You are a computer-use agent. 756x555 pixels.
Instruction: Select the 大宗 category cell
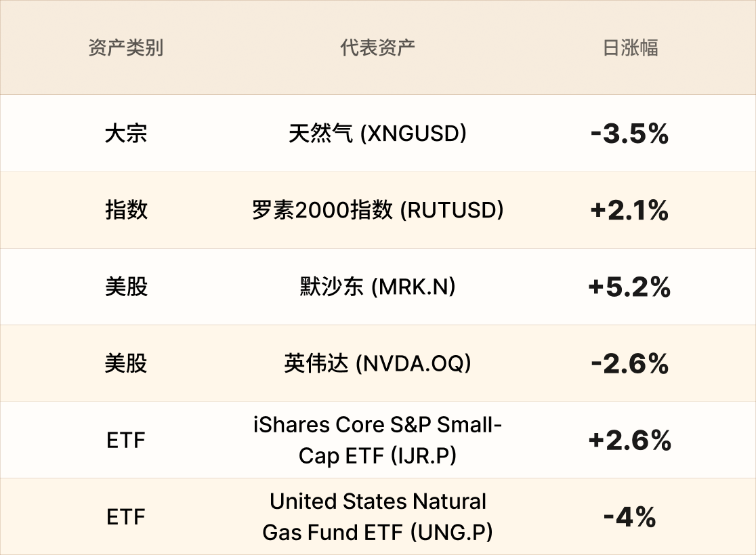click(126, 133)
